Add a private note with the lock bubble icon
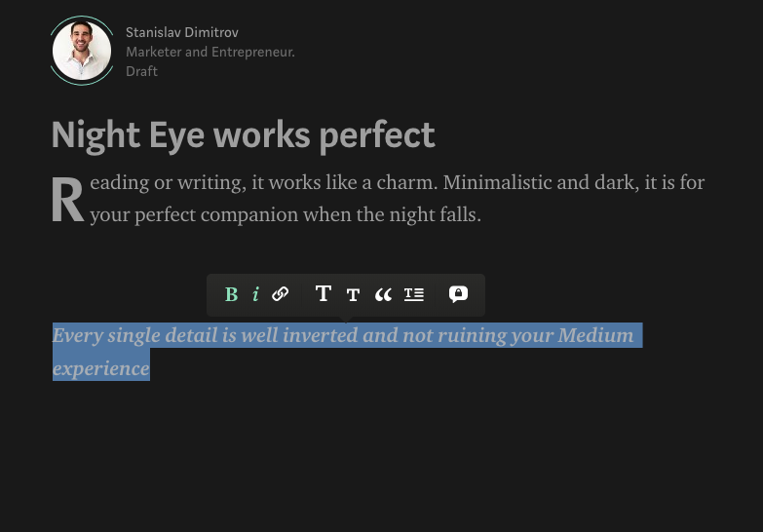Screen dimensions: 763x532 [458, 294]
